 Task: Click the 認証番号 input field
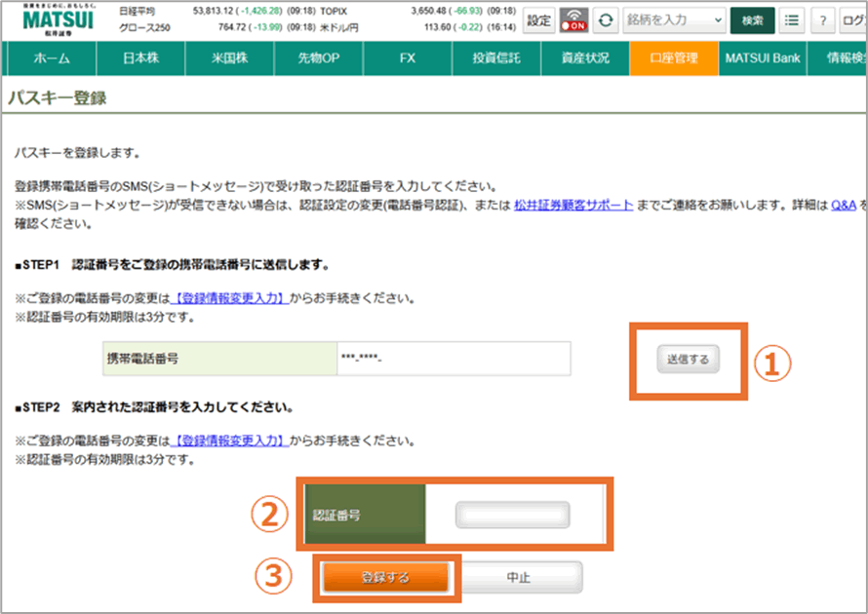pyautogui.click(x=513, y=515)
